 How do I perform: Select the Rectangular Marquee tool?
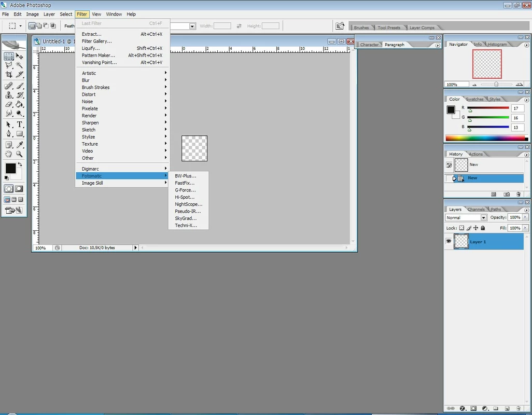tap(9, 57)
